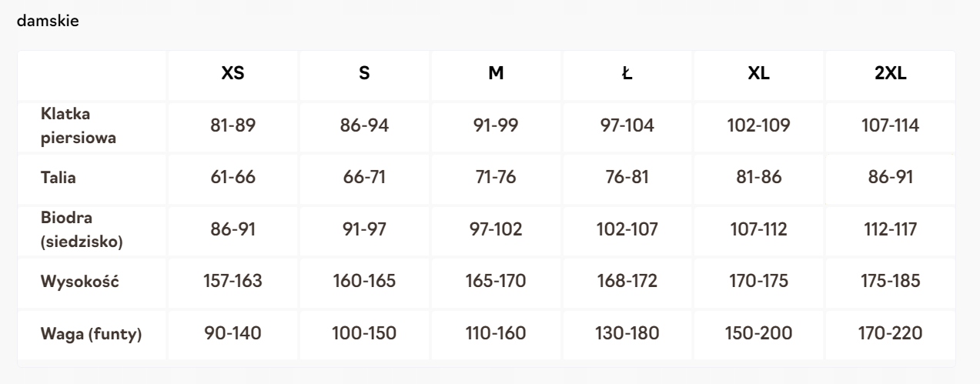The height and width of the screenshot is (384, 980).
Task: Click chest value 86-94 for S
Action: pyautogui.click(x=364, y=125)
